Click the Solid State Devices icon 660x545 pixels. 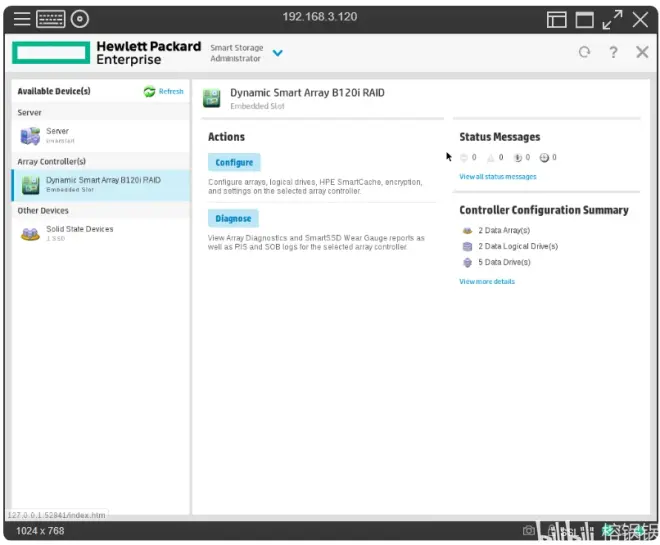[30, 234]
